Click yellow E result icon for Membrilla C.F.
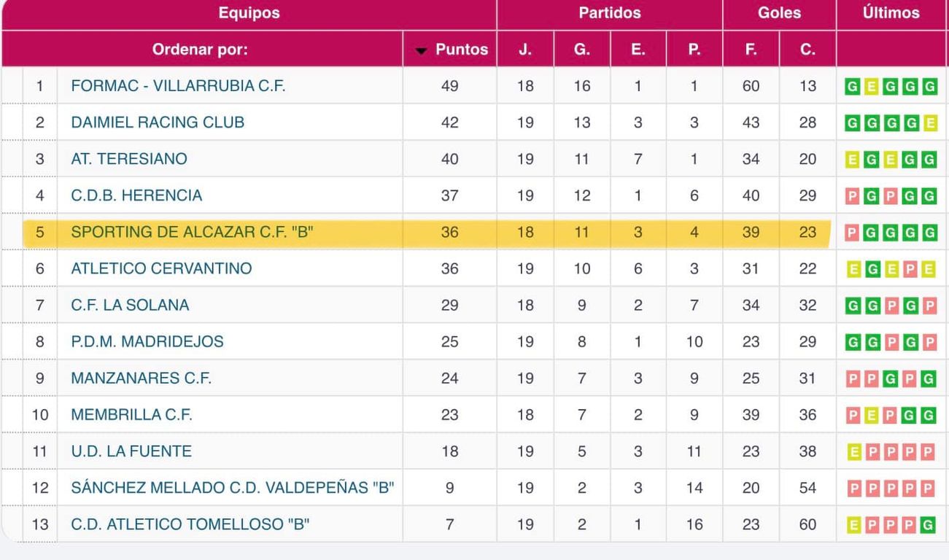This screenshot has width=949, height=560. tap(871, 415)
